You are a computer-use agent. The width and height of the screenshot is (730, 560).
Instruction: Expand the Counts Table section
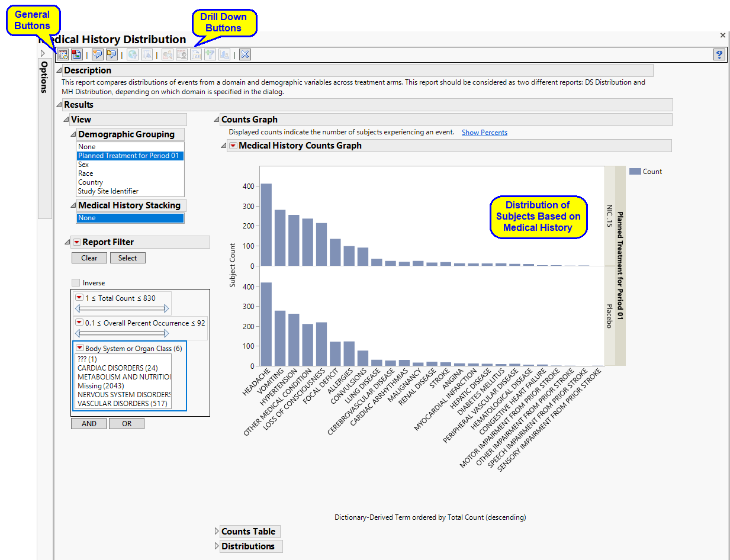click(x=217, y=532)
